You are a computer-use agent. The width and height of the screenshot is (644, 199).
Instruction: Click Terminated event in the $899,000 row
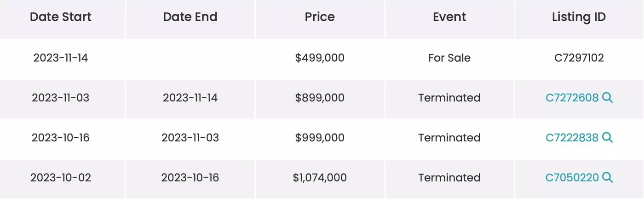[x=449, y=98]
